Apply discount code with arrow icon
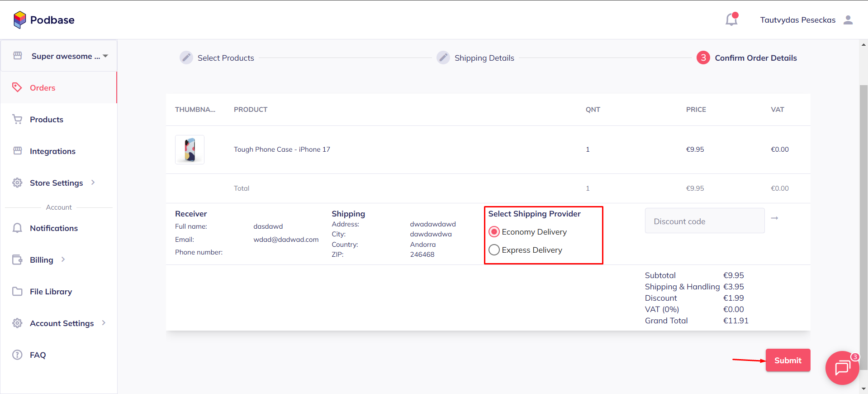 coord(774,218)
